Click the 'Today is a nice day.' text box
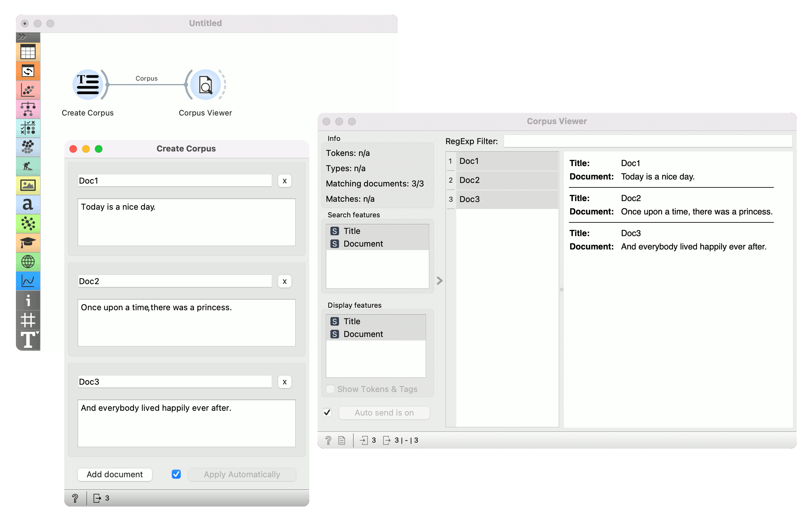The width and height of the screenshot is (812, 518). coord(186,222)
